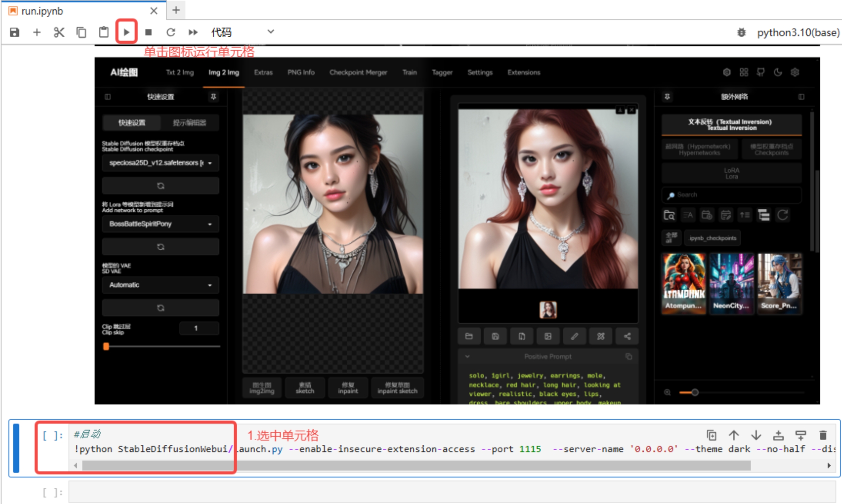Image resolution: width=842 pixels, height=504 pixels.
Task: Move the cell up with the arrow icon
Action: tap(734, 435)
